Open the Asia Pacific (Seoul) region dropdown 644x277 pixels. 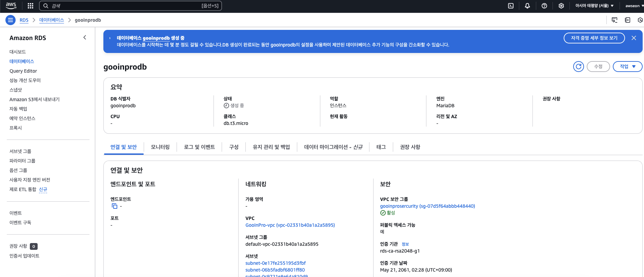(595, 6)
